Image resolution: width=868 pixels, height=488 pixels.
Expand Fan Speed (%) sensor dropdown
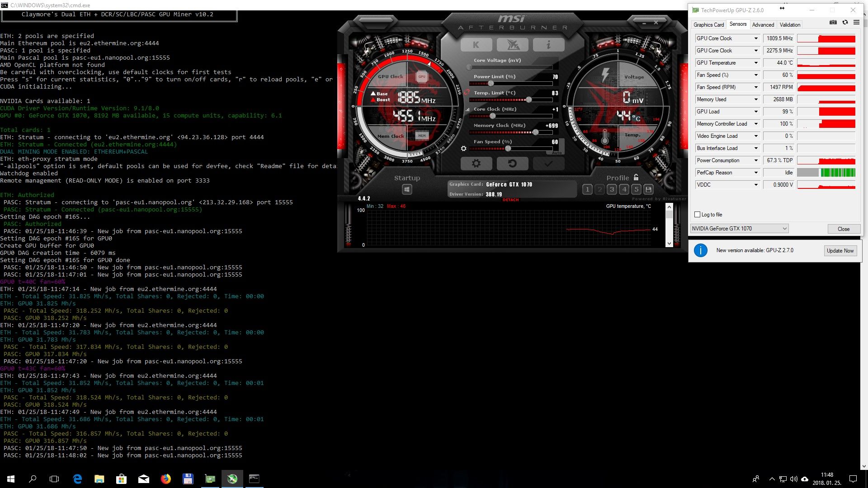click(x=756, y=75)
